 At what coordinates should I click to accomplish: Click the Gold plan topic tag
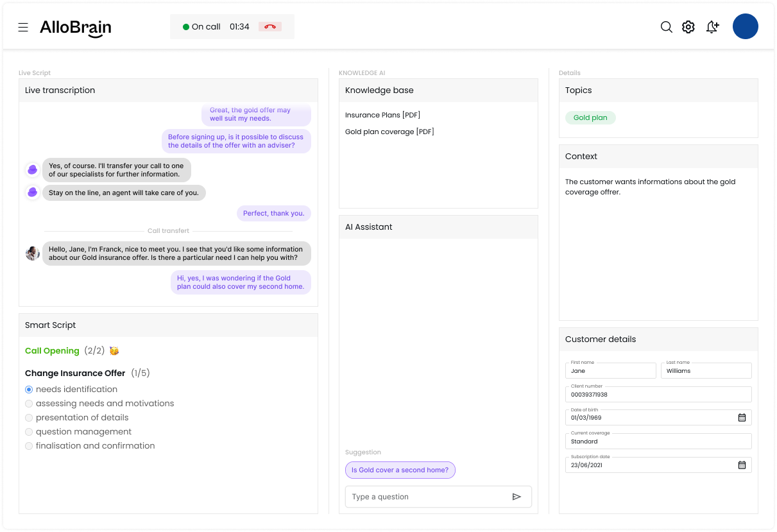click(x=590, y=118)
